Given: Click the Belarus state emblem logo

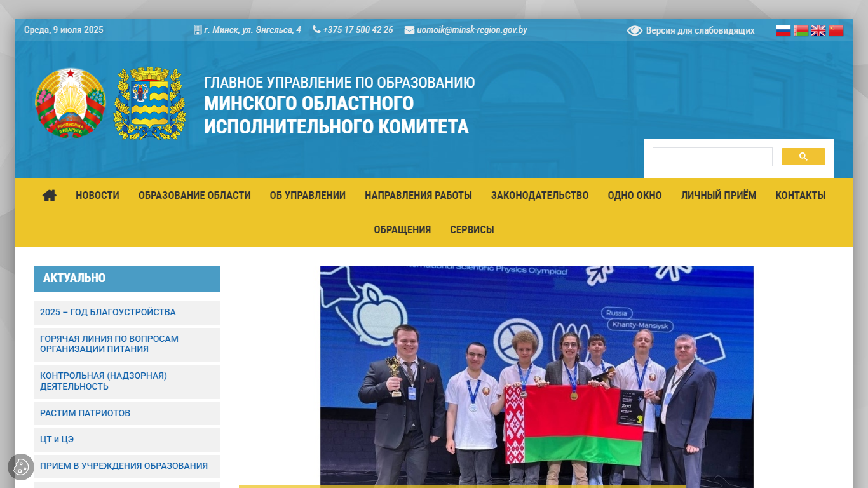Looking at the screenshot, I should point(70,103).
